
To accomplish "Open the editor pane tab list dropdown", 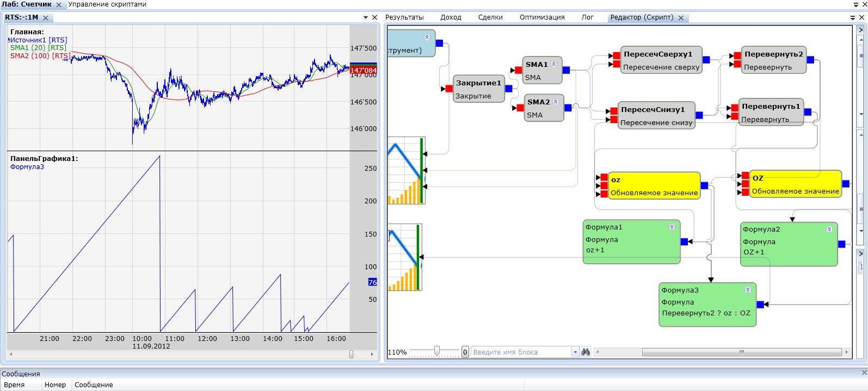I will click(853, 18).
